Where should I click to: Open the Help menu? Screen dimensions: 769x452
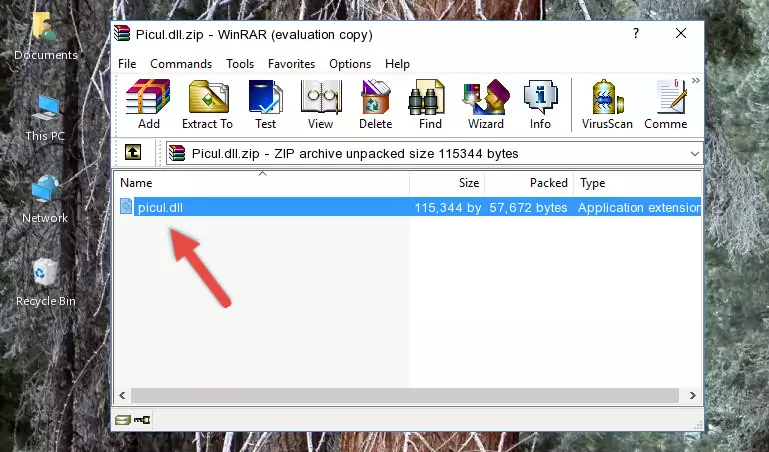pyautogui.click(x=397, y=64)
